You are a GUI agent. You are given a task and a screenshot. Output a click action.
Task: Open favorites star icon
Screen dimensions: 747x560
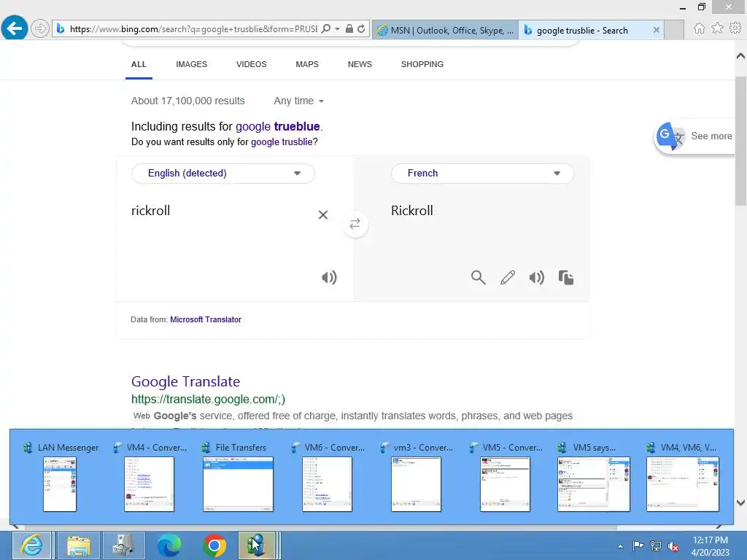tap(718, 28)
